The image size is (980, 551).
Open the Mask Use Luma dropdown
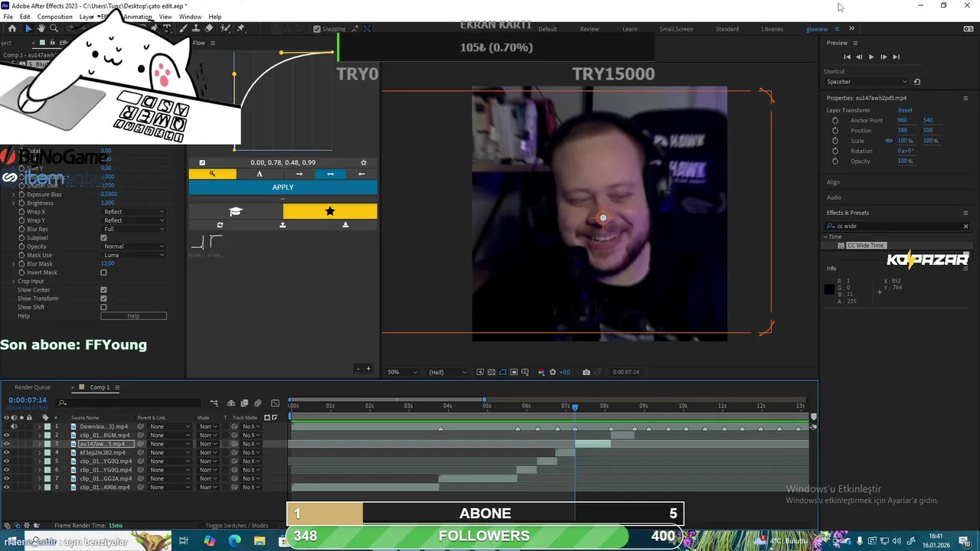[x=133, y=255]
